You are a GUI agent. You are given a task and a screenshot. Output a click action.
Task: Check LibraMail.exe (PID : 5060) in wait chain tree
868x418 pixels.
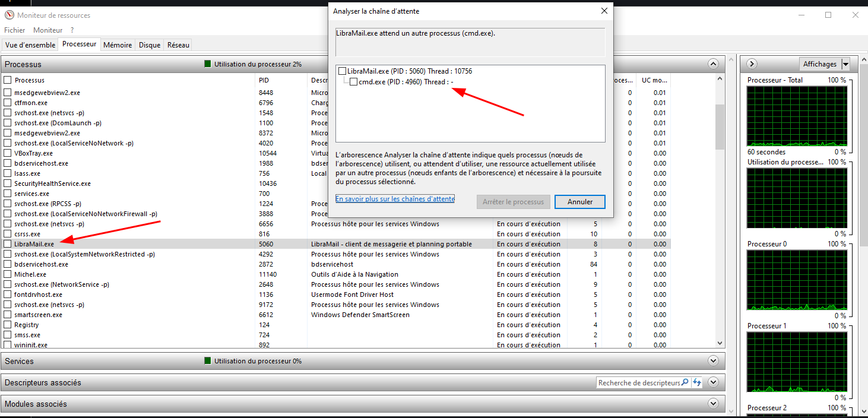tap(342, 71)
